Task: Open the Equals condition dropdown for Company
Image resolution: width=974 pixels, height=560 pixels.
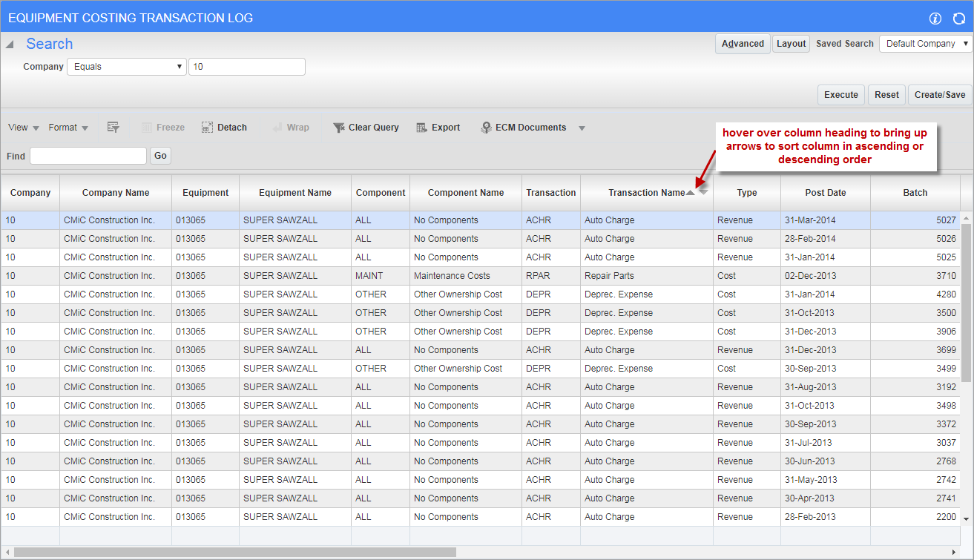Action: click(x=126, y=66)
